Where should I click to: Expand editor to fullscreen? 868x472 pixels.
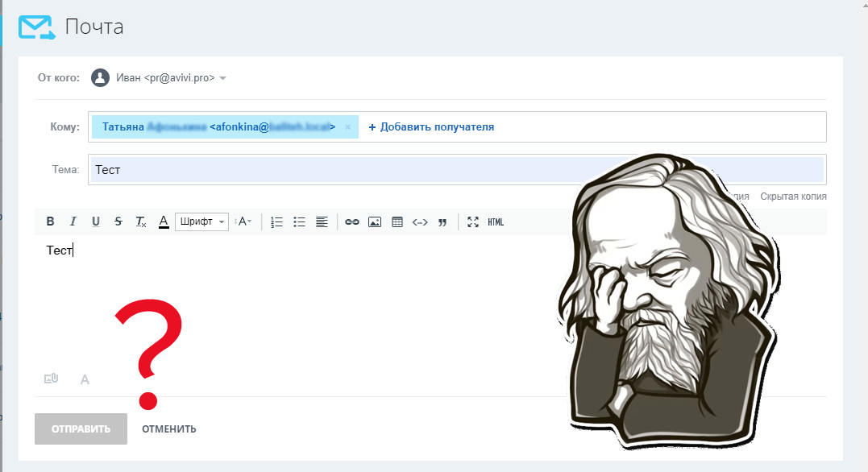[473, 222]
